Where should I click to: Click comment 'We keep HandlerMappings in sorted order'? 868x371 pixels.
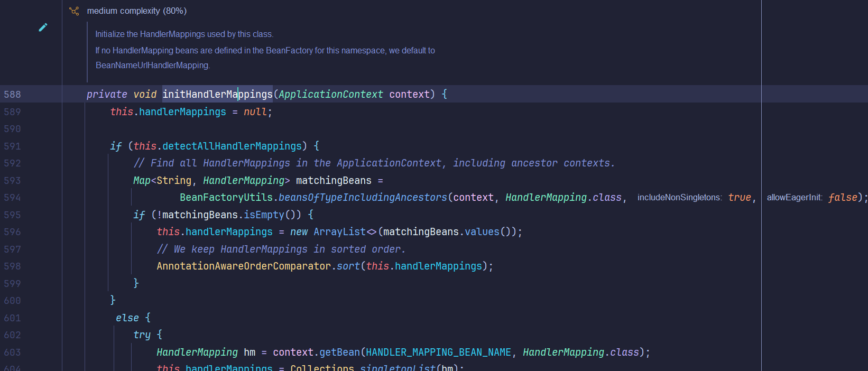[281, 249]
